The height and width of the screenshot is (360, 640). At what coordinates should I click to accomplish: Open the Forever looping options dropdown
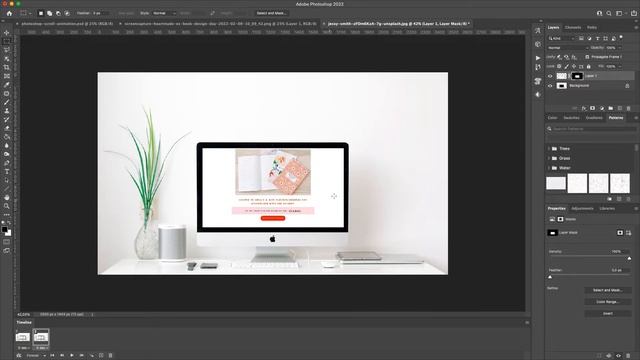(x=36, y=356)
